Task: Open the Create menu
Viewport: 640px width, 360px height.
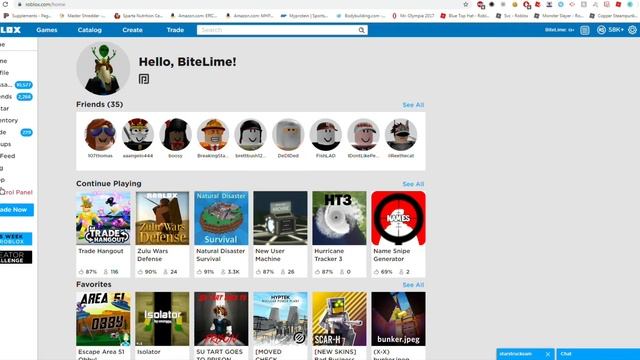Action: point(132,30)
